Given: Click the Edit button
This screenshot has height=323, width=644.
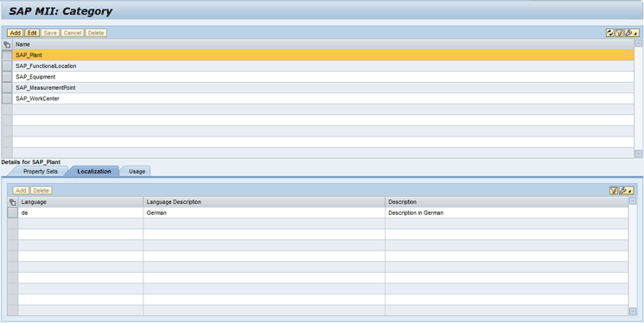Looking at the screenshot, I should click(32, 33).
